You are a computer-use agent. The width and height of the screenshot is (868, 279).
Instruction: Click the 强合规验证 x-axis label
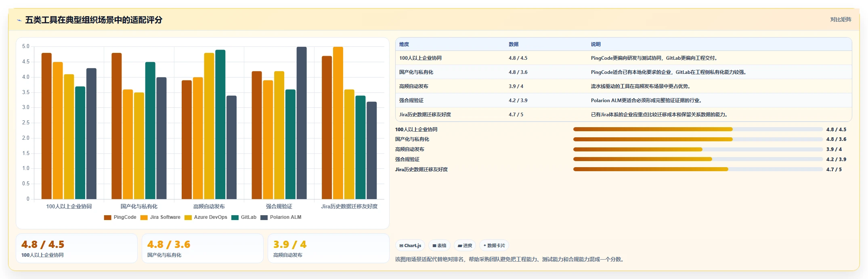point(279,206)
